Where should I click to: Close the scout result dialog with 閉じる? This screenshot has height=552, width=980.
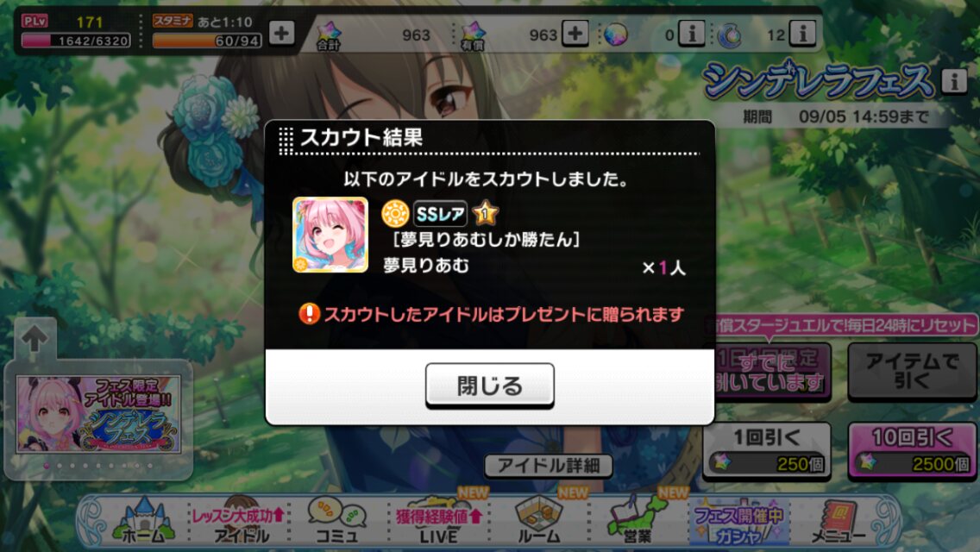489,385
